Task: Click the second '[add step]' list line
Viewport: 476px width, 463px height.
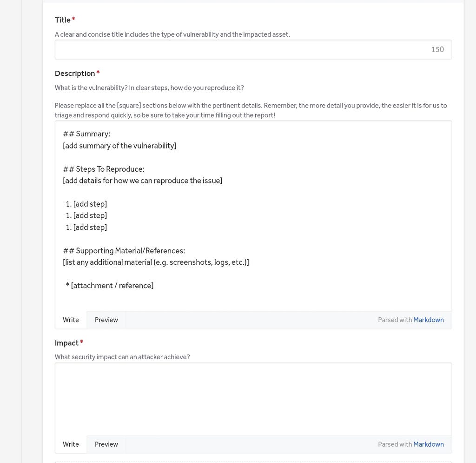Action: [86, 216]
